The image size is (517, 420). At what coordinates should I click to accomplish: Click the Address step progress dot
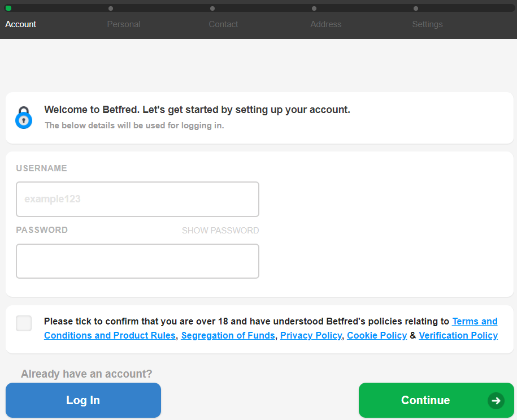point(314,8)
